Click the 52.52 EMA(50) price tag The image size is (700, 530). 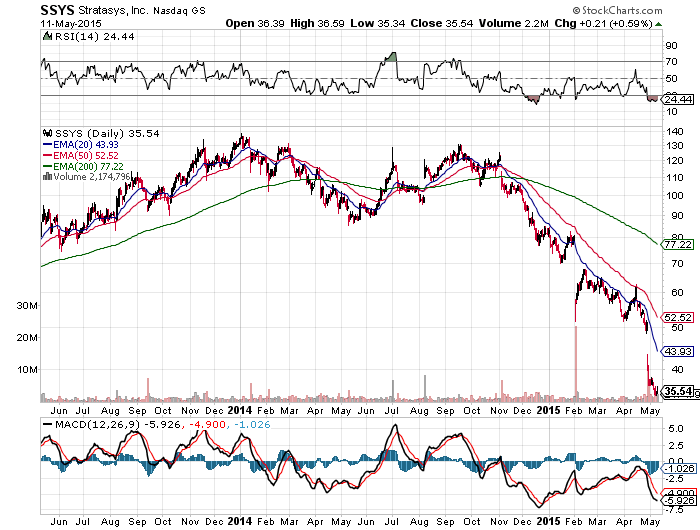(x=678, y=317)
